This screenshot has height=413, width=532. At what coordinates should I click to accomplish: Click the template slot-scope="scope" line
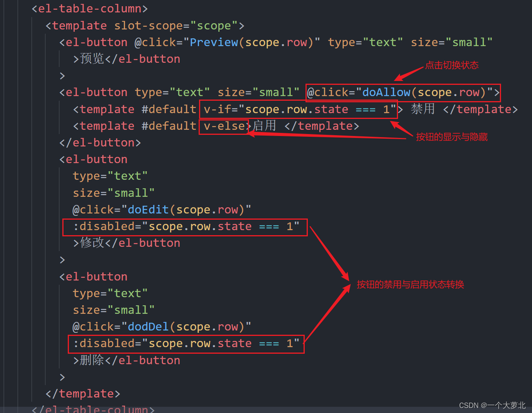pos(145,26)
